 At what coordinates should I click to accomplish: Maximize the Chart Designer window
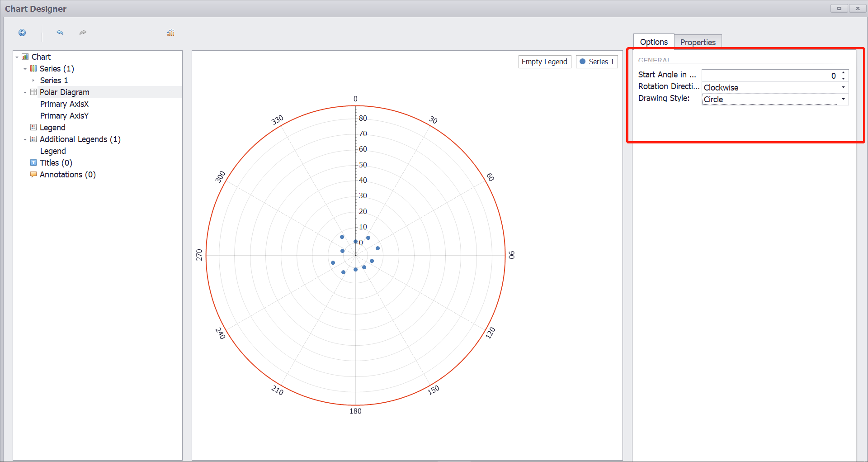click(x=839, y=8)
